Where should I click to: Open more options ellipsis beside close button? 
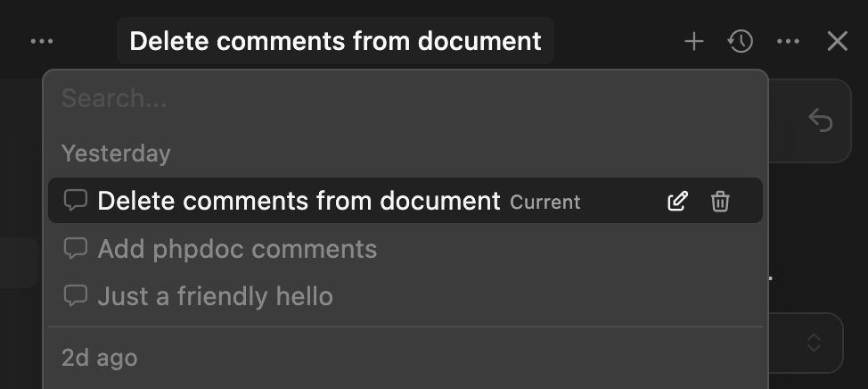788,41
